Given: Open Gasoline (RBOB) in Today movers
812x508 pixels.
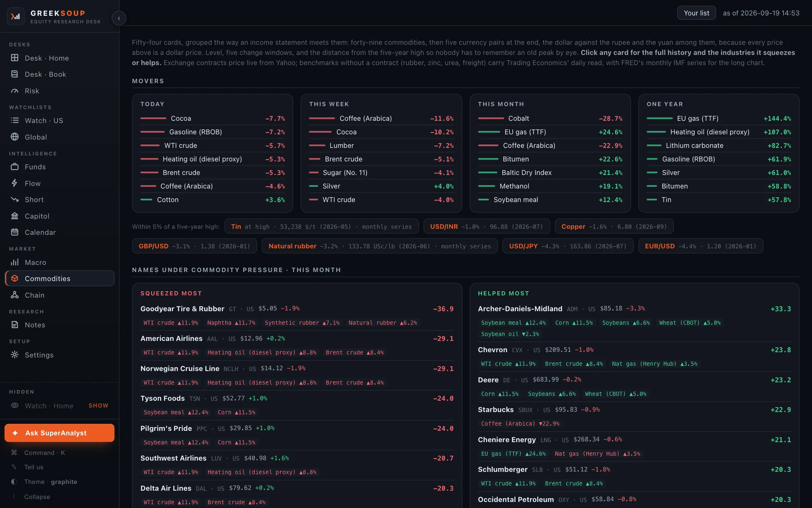Looking at the screenshot, I should point(212,132).
